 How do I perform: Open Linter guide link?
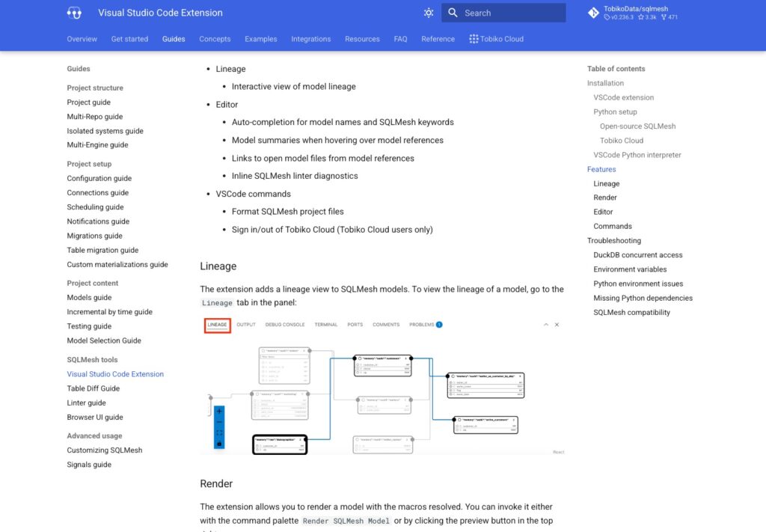87,403
